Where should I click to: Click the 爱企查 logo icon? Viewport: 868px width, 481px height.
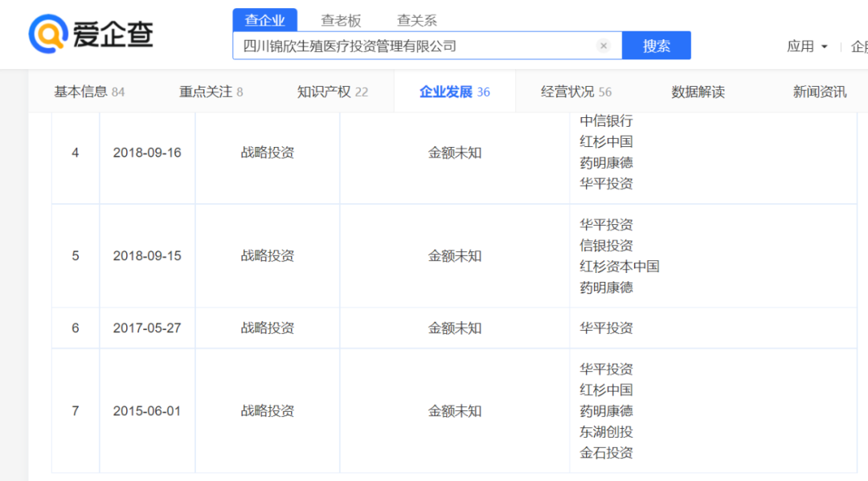pos(48,34)
